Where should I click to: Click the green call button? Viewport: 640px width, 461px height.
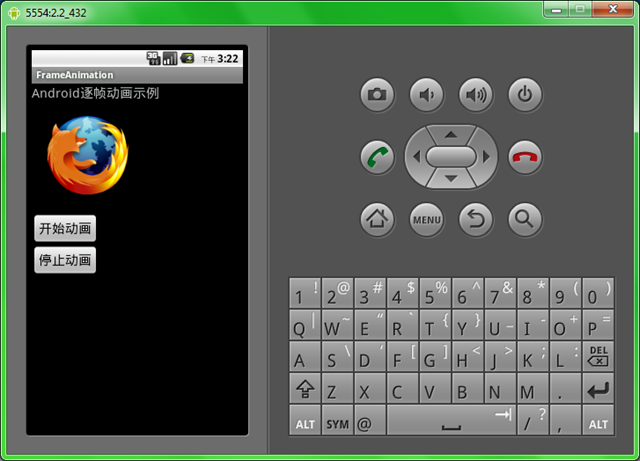point(377,157)
